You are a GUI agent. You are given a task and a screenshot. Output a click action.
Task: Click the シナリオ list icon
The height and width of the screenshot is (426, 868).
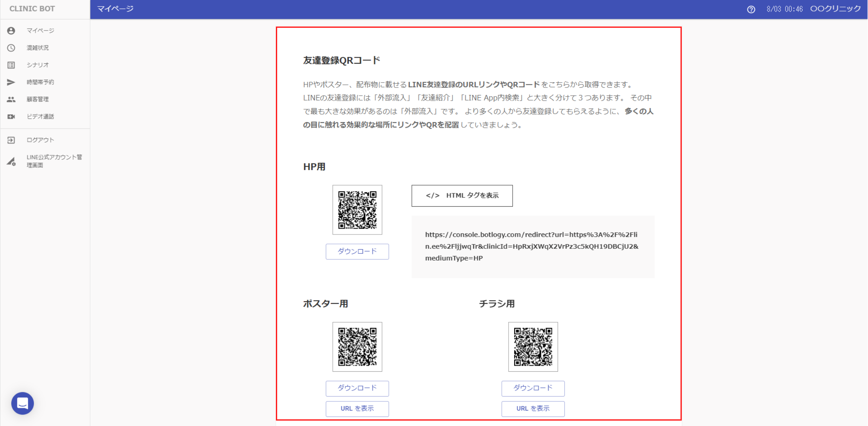point(11,65)
